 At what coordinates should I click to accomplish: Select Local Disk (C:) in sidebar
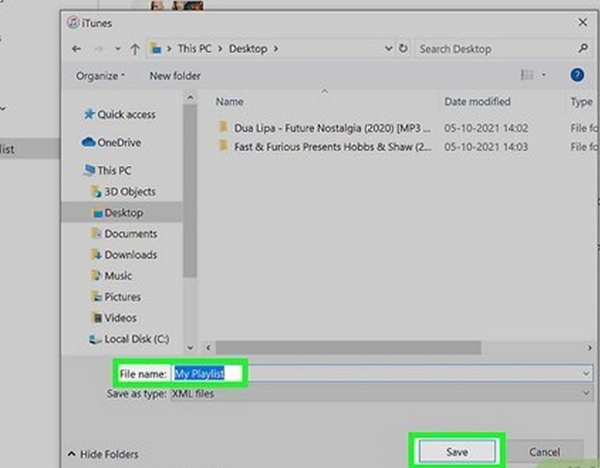pyautogui.click(x=129, y=339)
